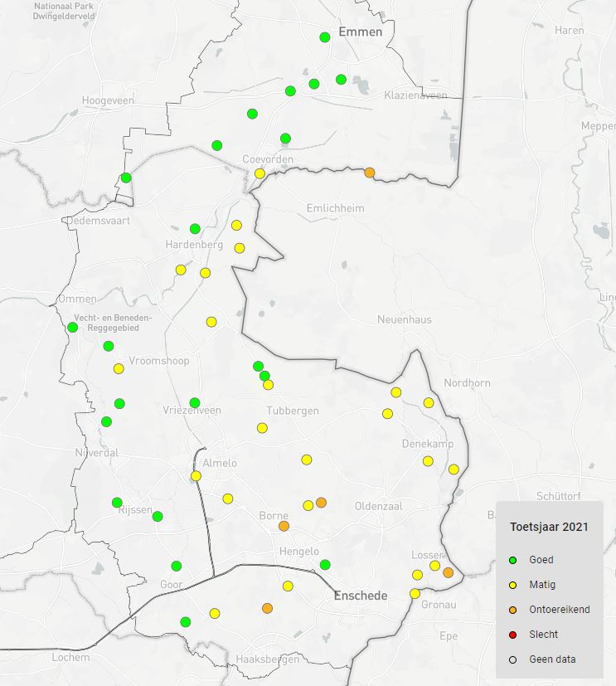Click yellow marker next to Gronau
The height and width of the screenshot is (686, 616).
click(x=415, y=593)
